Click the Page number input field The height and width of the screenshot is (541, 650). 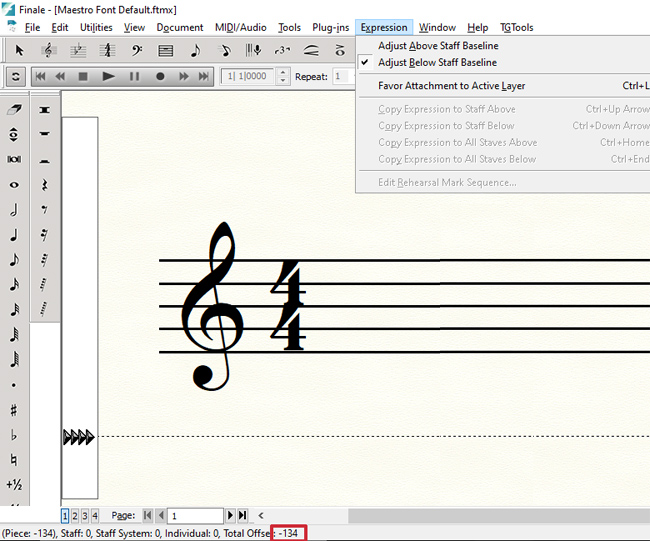(x=194, y=516)
